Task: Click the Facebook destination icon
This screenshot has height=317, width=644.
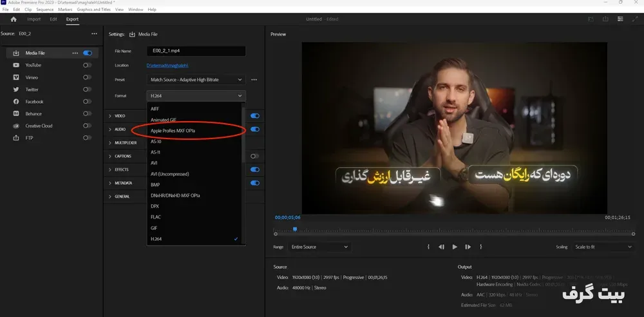Action: click(16, 102)
